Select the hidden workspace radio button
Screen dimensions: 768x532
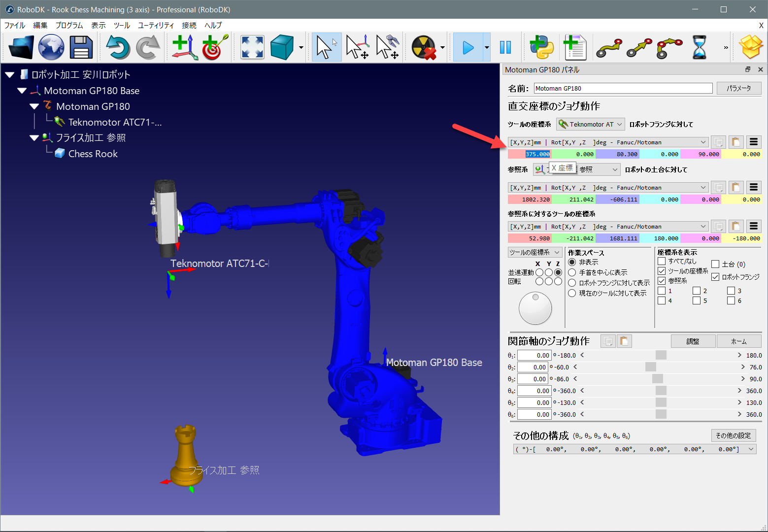tap(572, 262)
